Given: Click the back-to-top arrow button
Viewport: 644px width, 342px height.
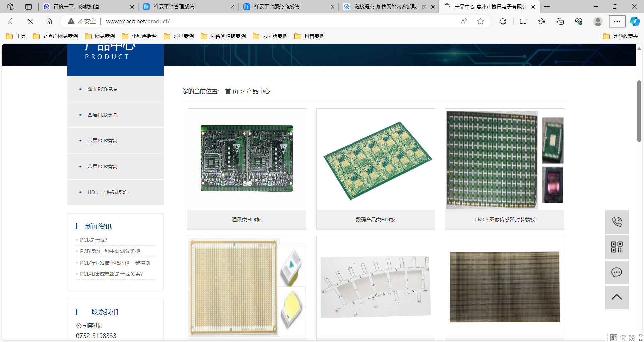Looking at the screenshot, I should coord(616,297).
